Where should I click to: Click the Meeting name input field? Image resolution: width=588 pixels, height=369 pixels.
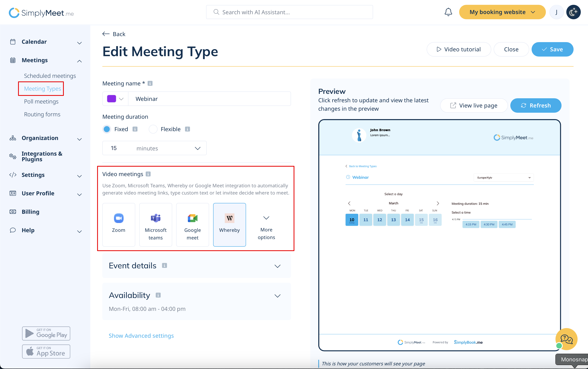(x=209, y=99)
